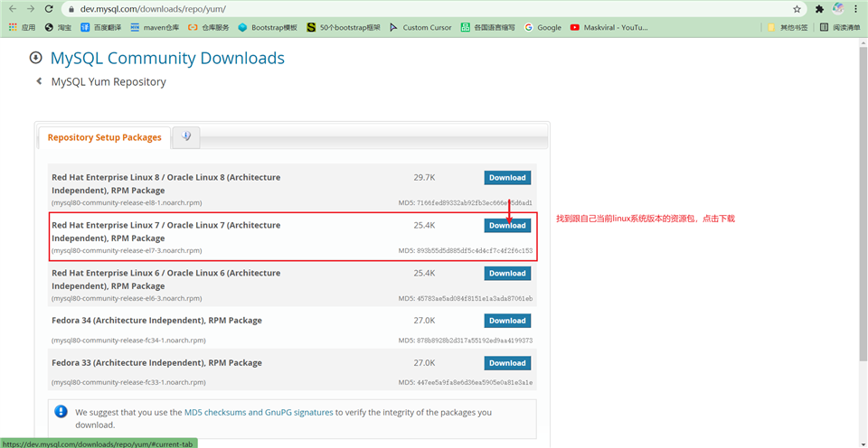Open the 淘宝 bookmark

click(58, 27)
